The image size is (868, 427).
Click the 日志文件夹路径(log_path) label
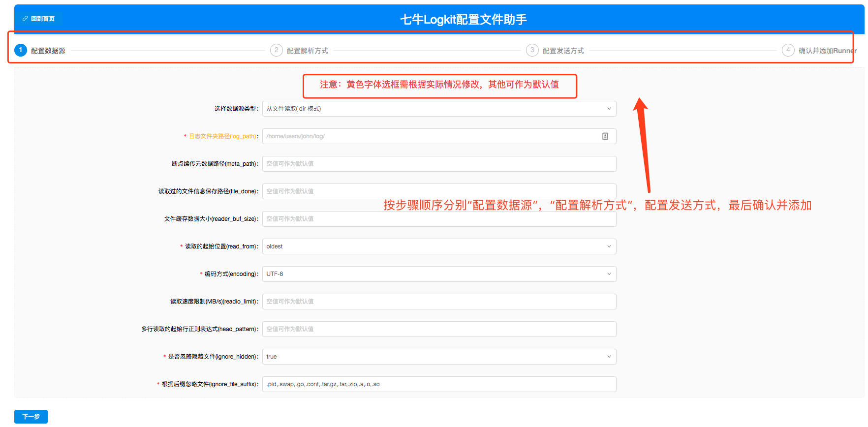point(223,136)
